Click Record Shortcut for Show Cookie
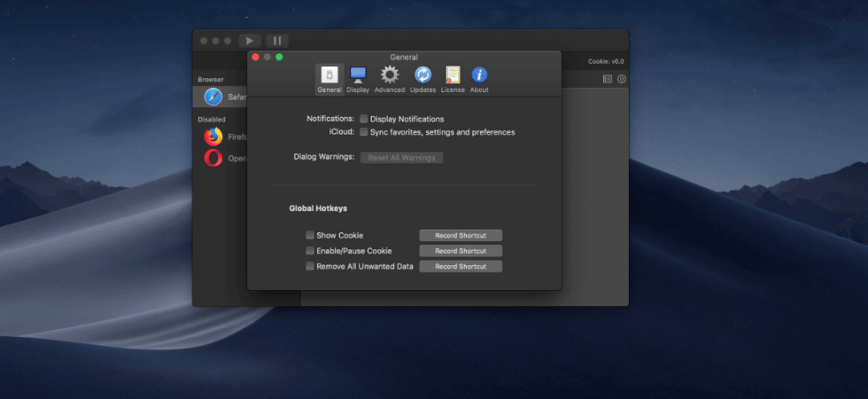Screen dimensions: 868x399 (461, 236)
